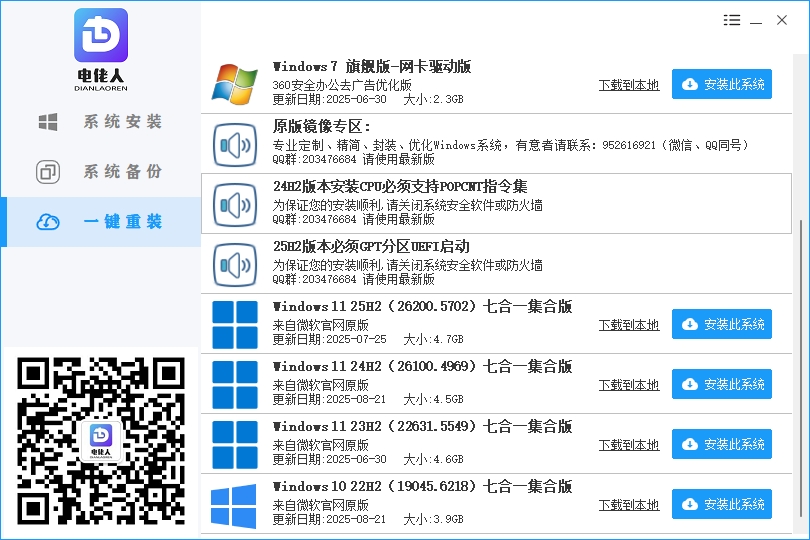Image resolution: width=810 pixels, height=540 pixels.
Task: Click the 360安全办公去广告优化版 description
Action: (x=342, y=85)
